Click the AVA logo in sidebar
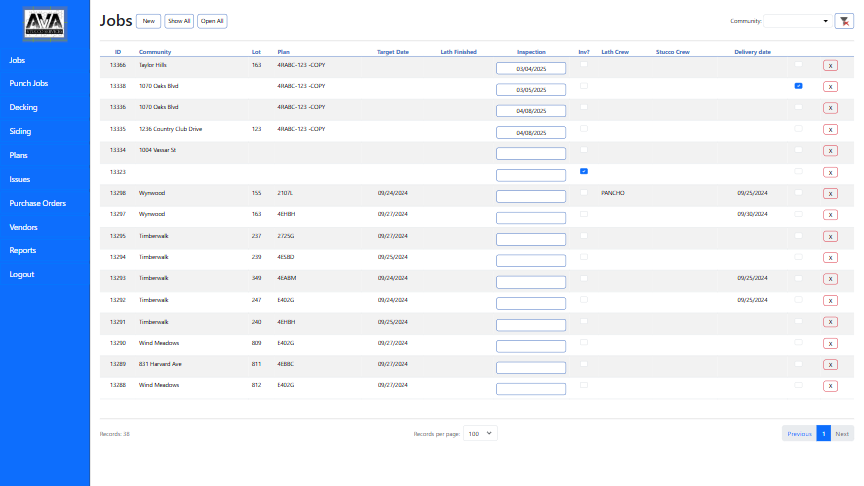Screen dimensions: 864x486 [44, 23]
